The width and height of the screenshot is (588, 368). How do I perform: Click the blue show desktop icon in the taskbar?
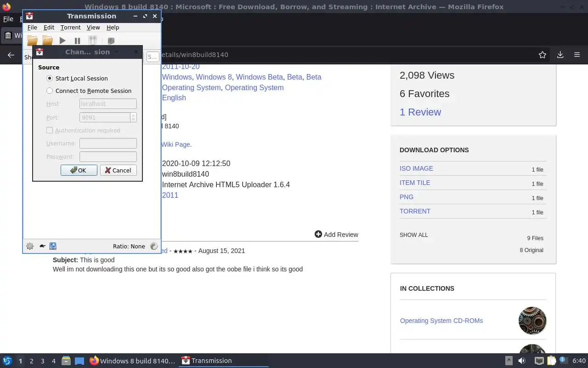(79, 361)
